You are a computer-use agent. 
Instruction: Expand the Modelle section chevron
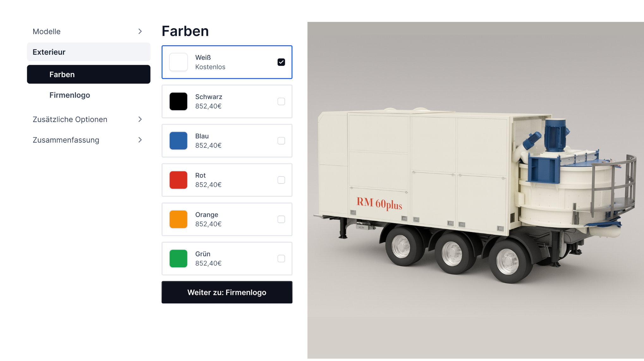(x=140, y=31)
